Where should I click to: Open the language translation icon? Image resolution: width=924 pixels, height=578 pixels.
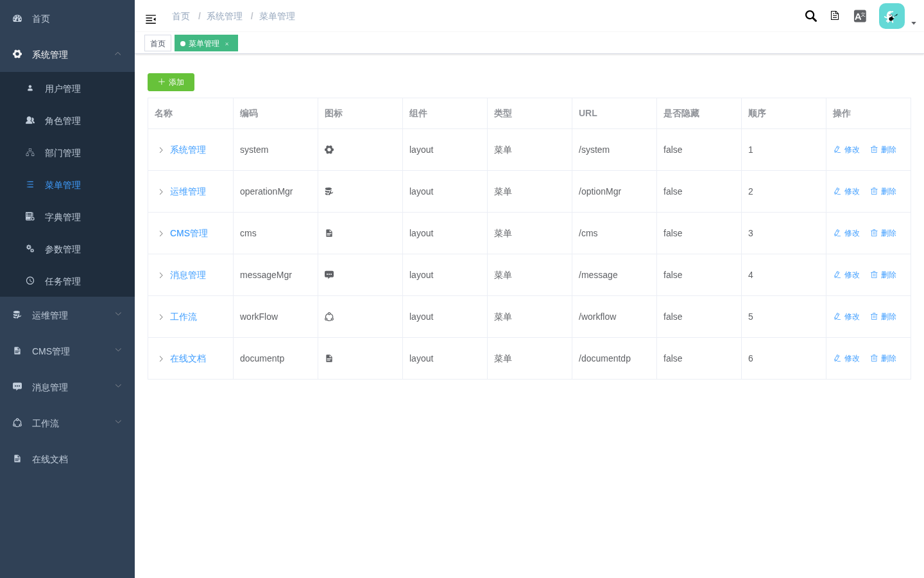click(x=860, y=16)
